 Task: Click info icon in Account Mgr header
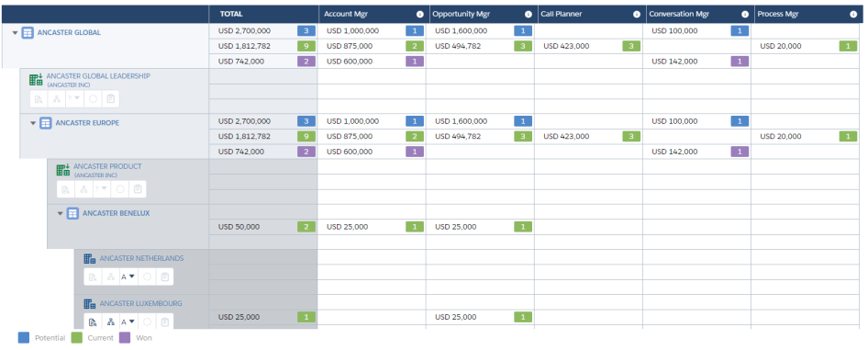tap(419, 15)
